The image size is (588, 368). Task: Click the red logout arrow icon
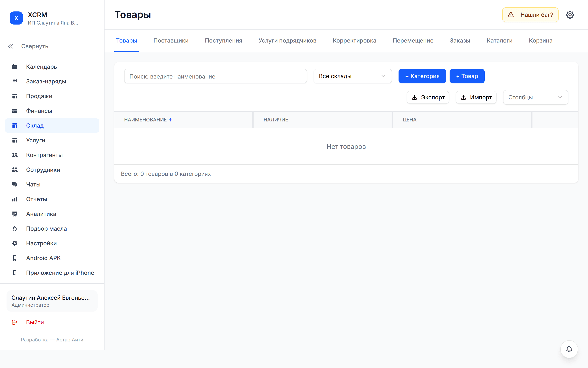(14, 322)
